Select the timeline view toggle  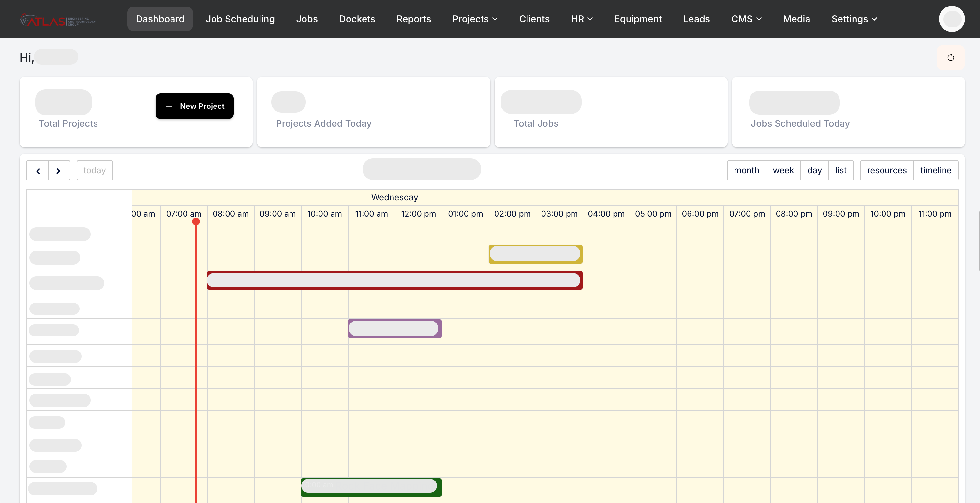935,170
